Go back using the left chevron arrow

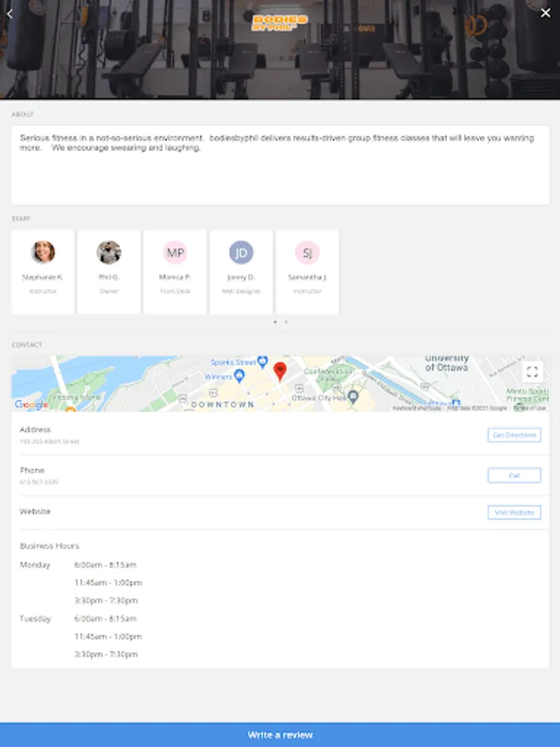9,13
